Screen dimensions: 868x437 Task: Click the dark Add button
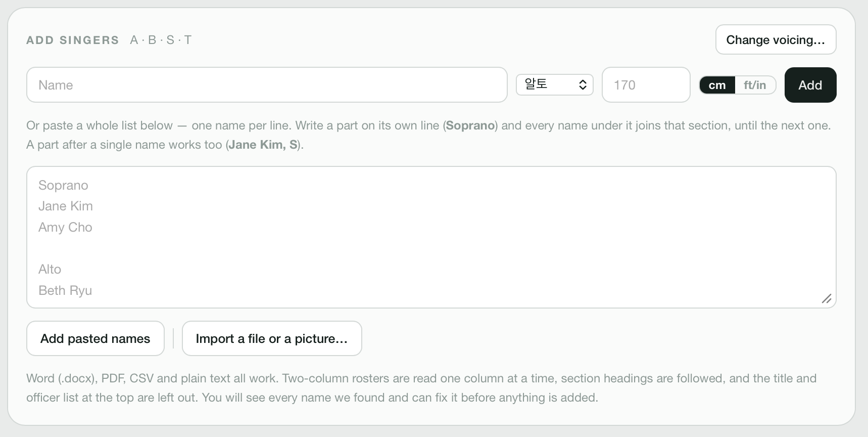coord(810,85)
